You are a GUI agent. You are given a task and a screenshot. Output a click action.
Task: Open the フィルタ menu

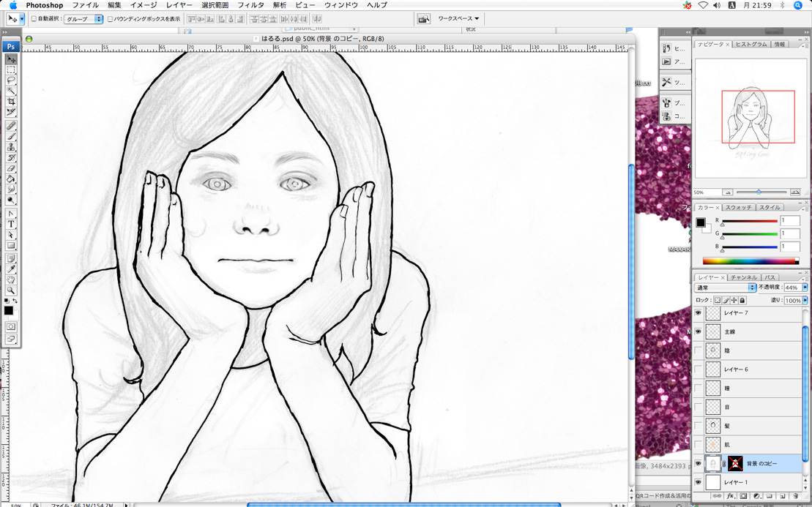tap(250, 5)
